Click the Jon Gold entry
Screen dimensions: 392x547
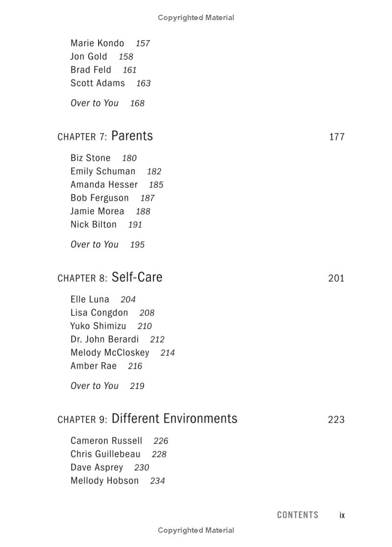tap(89, 56)
